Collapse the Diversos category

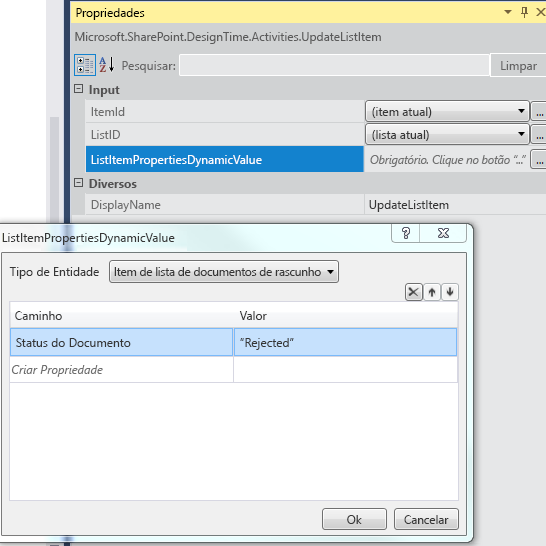tap(79, 183)
